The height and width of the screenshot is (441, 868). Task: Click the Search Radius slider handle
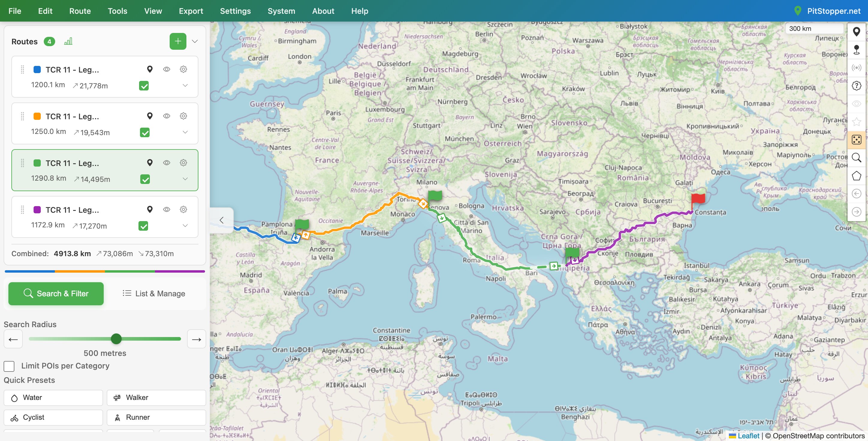click(116, 339)
